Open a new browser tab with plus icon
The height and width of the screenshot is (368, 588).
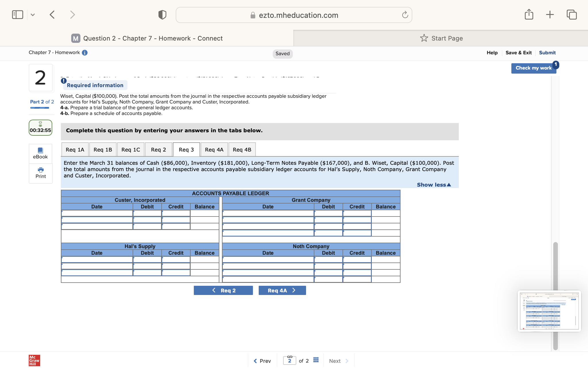[x=550, y=14]
